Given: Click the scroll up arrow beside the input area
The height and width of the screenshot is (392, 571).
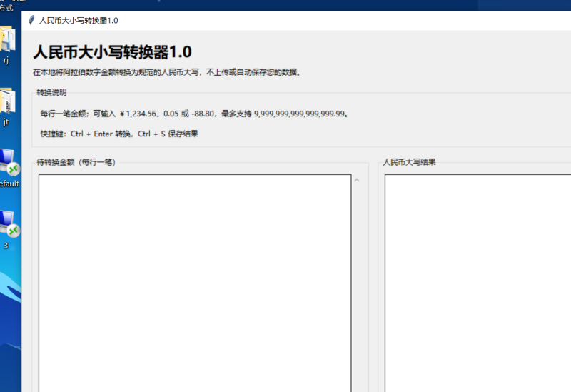Looking at the screenshot, I should point(357,180).
